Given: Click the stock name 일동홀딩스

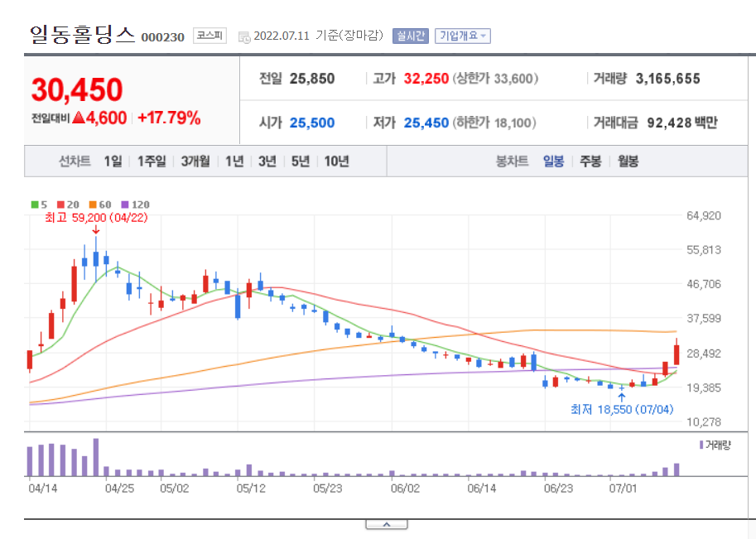Looking at the screenshot, I should [x=82, y=35].
